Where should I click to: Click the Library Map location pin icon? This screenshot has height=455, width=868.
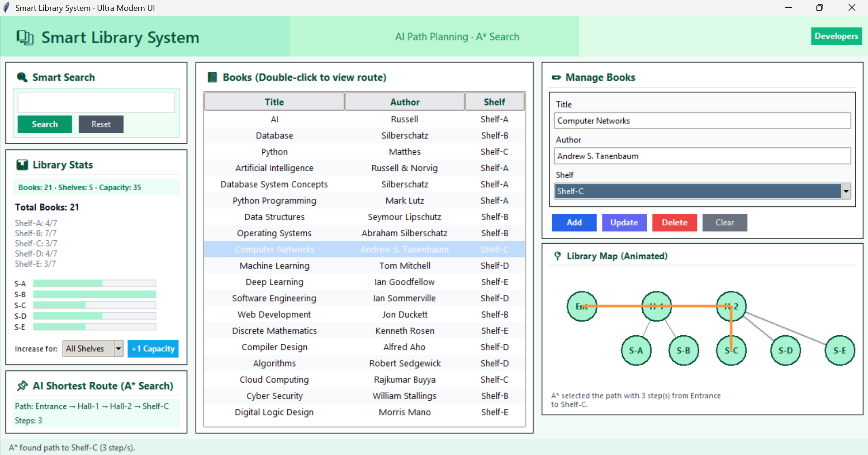point(557,256)
